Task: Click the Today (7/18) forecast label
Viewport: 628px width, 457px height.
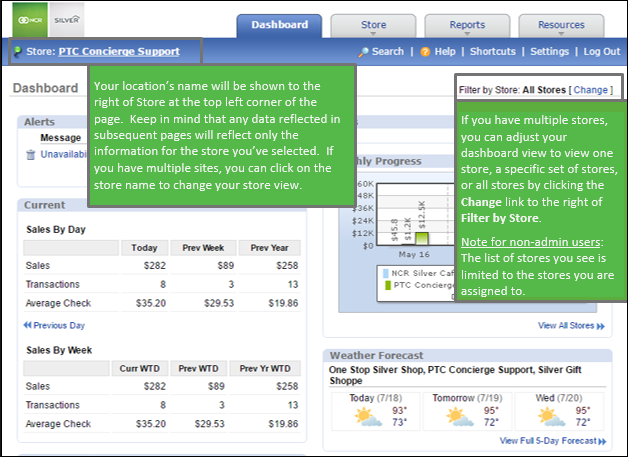Action: (x=376, y=398)
